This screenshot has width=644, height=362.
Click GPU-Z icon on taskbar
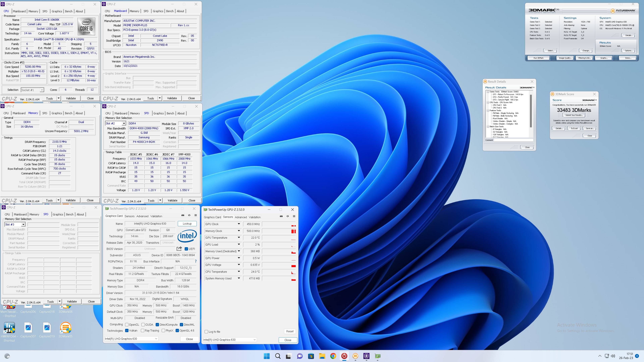(378, 356)
